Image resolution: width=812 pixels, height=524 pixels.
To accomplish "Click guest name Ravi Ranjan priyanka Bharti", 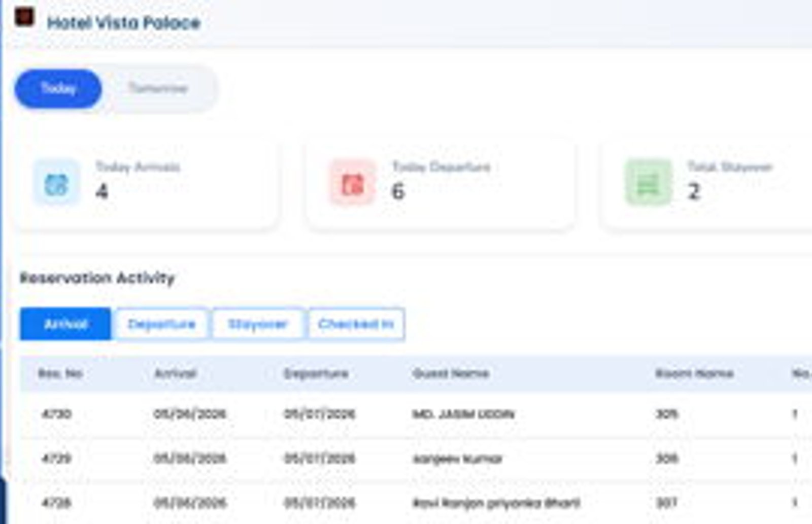I will pyautogui.click(x=496, y=503).
